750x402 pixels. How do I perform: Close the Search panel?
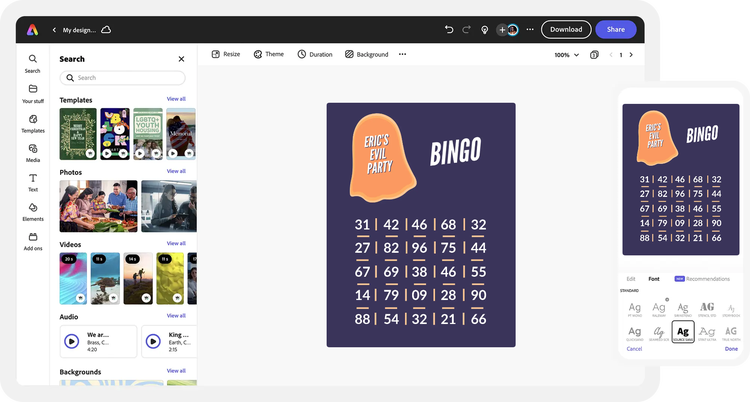pos(181,59)
